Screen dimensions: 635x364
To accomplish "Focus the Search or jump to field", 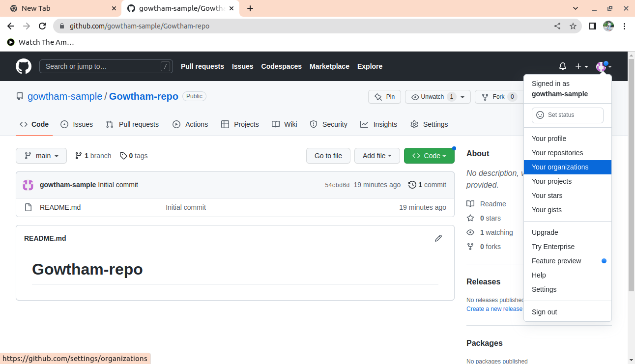I will pyautogui.click(x=101, y=66).
